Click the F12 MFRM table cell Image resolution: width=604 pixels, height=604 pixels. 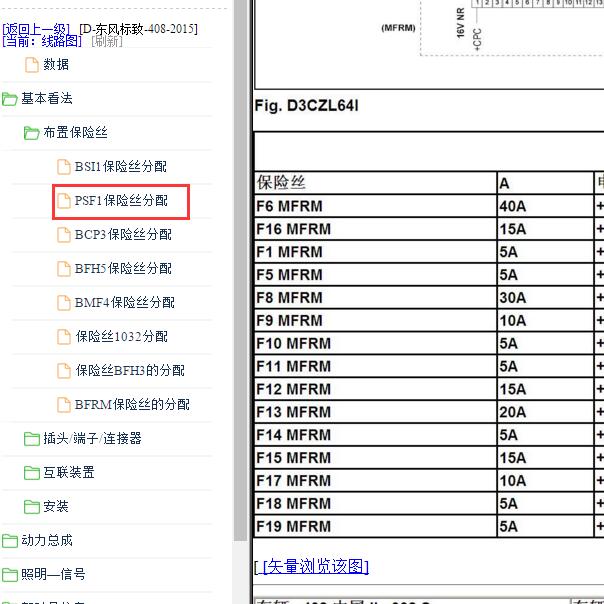pyautogui.click(x=376, y=389)
